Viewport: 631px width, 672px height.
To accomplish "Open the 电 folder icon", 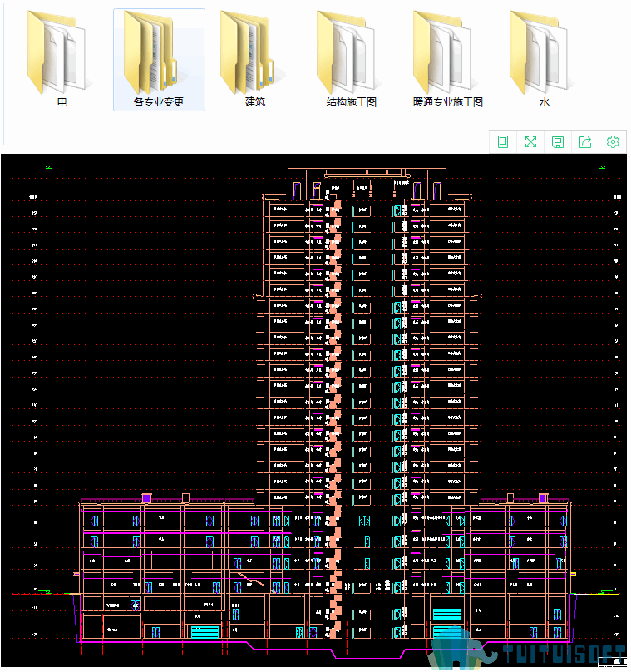I will pyautogui.click(x=58, y=52).
